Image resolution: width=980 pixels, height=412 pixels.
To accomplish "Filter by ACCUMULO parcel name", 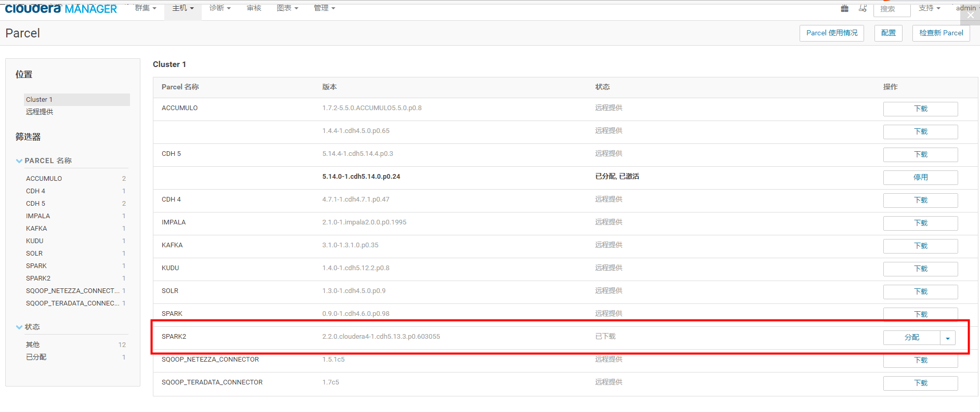I will (x=44, y=178).
